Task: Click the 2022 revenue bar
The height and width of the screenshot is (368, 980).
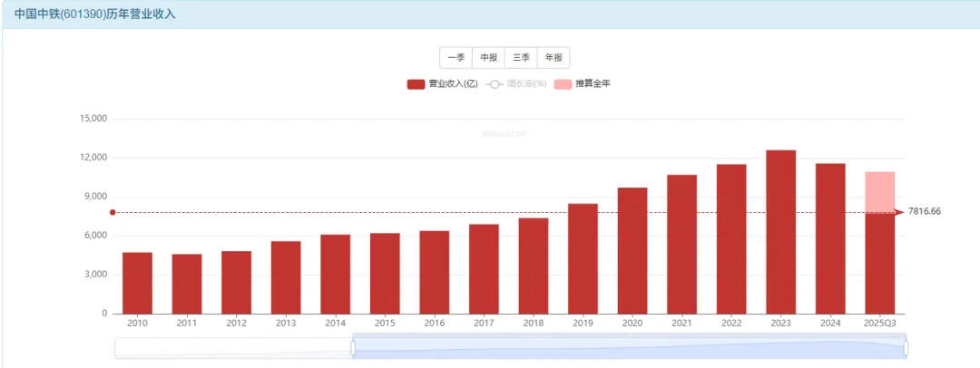Action: (x=731, y=239)
